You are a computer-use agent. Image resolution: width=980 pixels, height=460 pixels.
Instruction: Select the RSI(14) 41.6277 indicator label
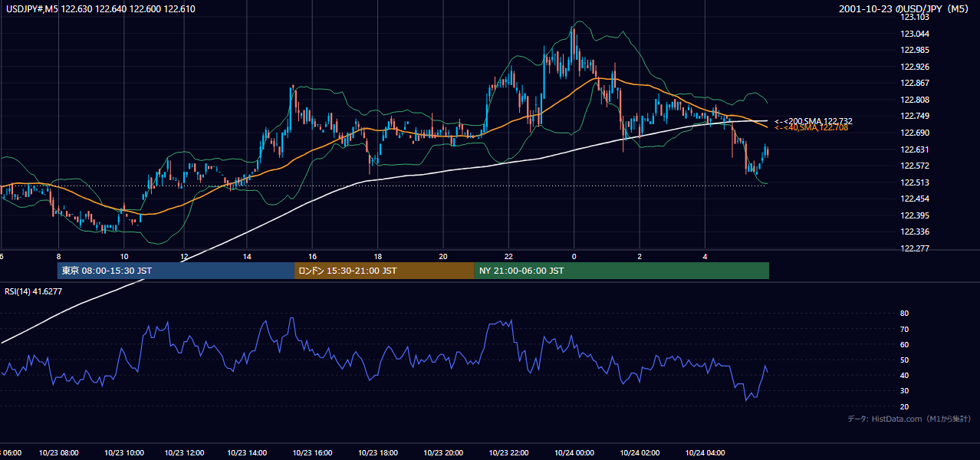point(34,291)
